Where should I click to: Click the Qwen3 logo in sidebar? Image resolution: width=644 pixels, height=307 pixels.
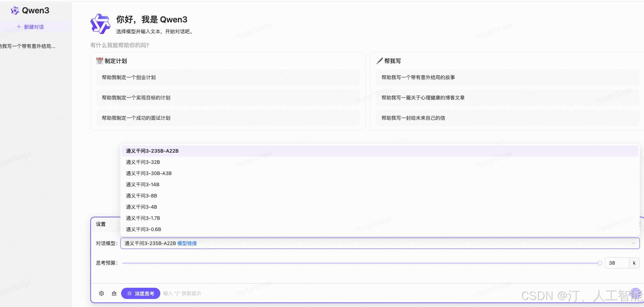15,11
